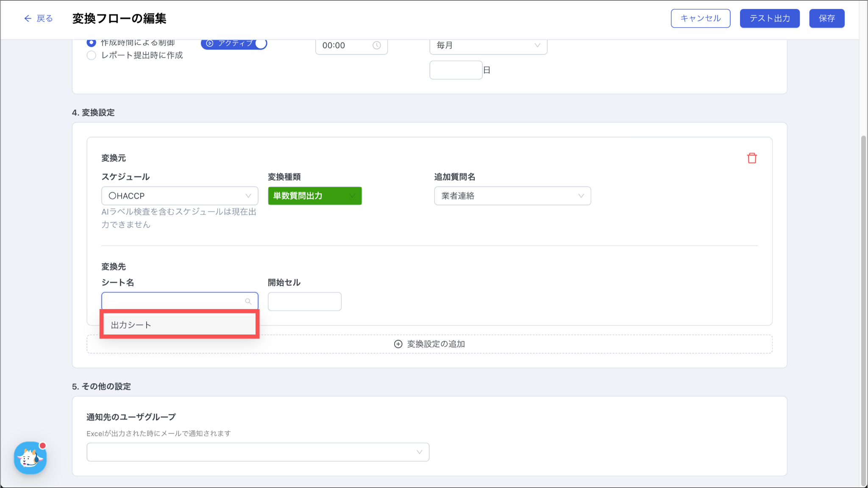This screenshot has width=868, height=488.
Task: Click the キャンセル button
Action: [x=700, y=18]
